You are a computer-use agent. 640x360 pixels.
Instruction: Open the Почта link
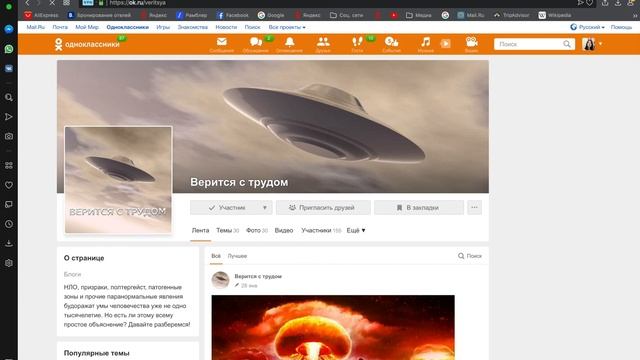60,27
